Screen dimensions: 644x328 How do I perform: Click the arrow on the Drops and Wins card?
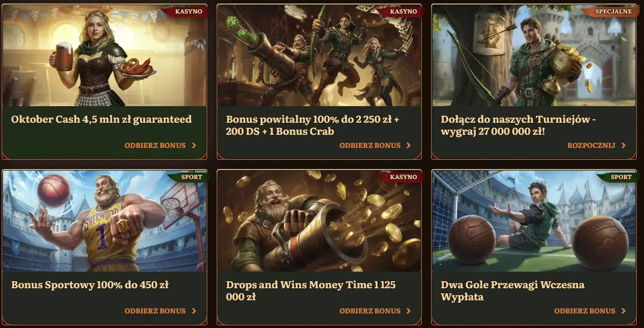click(409, 311)
